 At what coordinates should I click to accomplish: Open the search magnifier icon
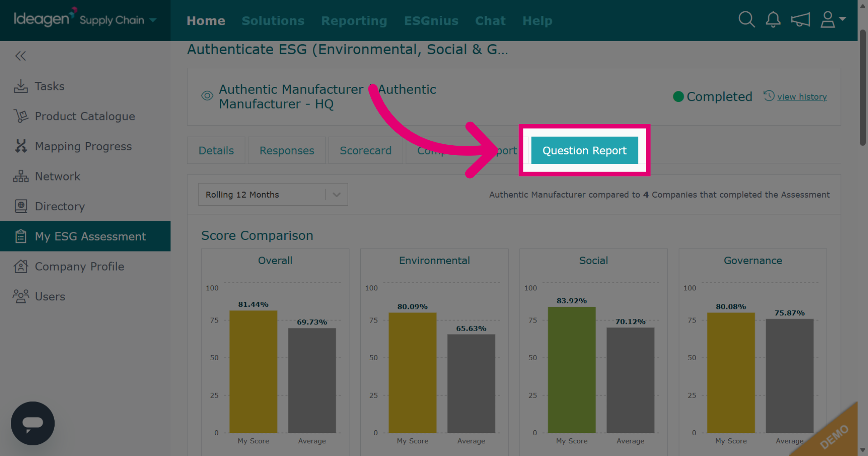point(746,19)
